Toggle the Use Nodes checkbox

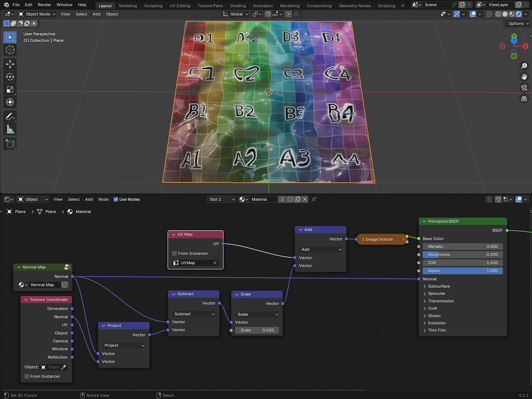tap(116, 199)
